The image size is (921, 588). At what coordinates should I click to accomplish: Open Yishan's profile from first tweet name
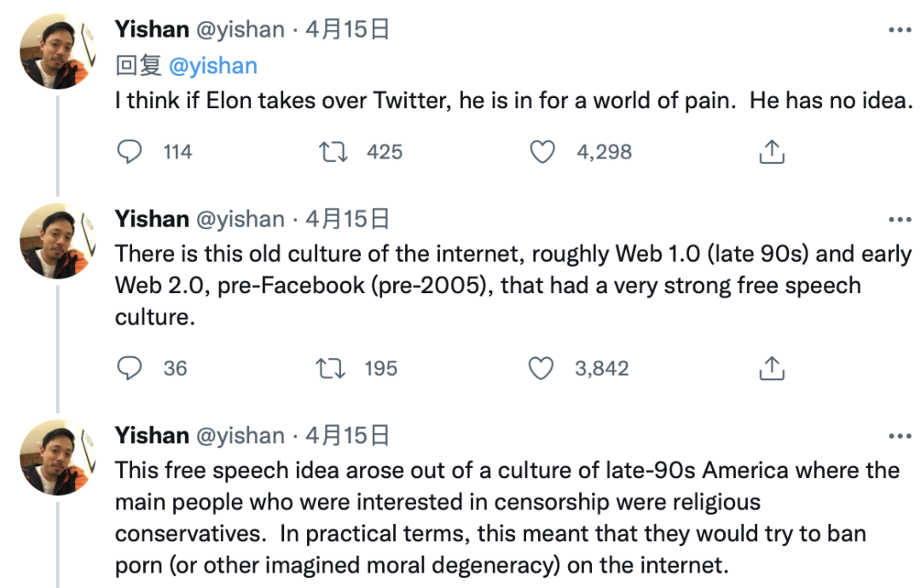click(x=152, y=29)
